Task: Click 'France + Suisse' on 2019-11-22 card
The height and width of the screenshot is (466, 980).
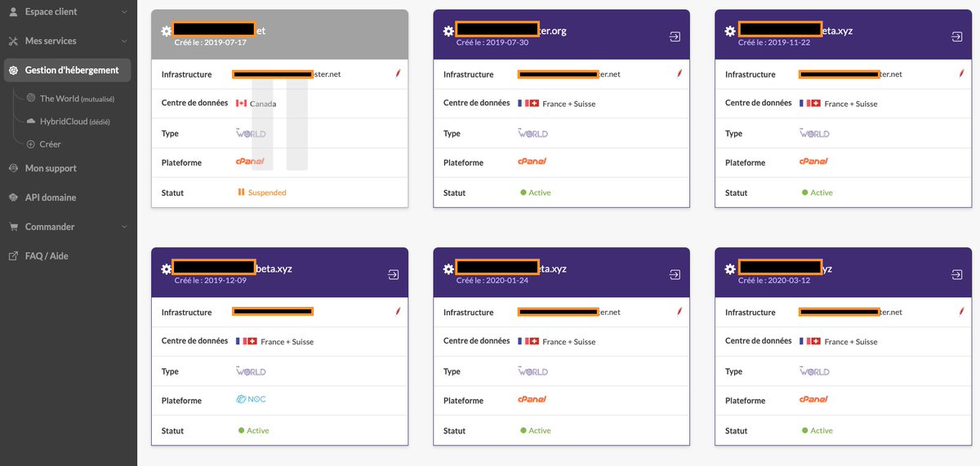Action: coord(851,104)
